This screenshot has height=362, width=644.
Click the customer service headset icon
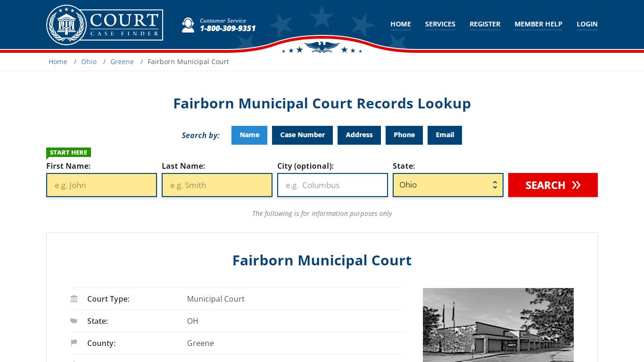(188, 25)
